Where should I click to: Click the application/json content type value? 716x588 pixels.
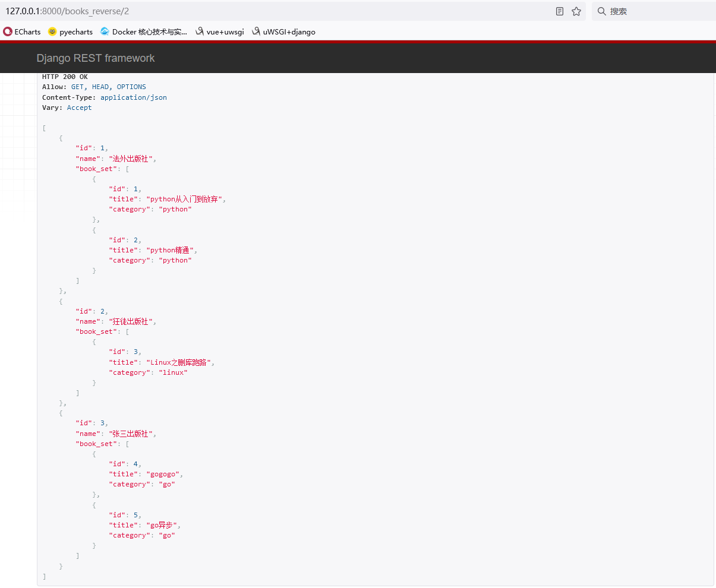point(134,97)
